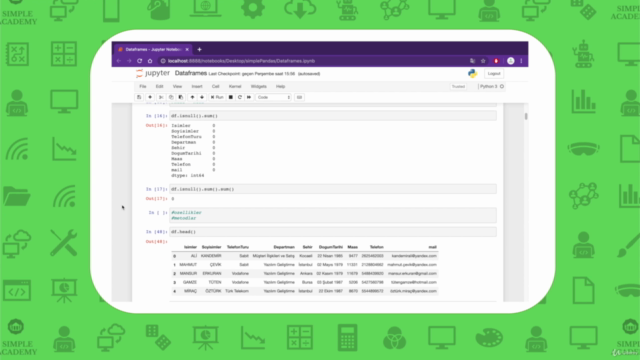Click the df.head() code cell
This screenshot has height=360, width=640.
coord(333,232)
